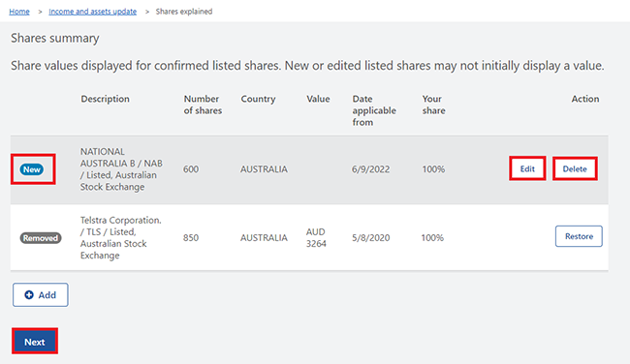The image size is (630, 364).
Task: Click the Your share column header
Action: point(433,105)
